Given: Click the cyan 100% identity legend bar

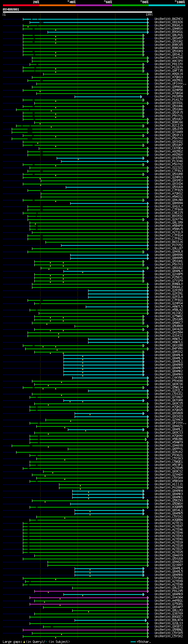Looking at the screenshot, I should click(x=167, y=5).
